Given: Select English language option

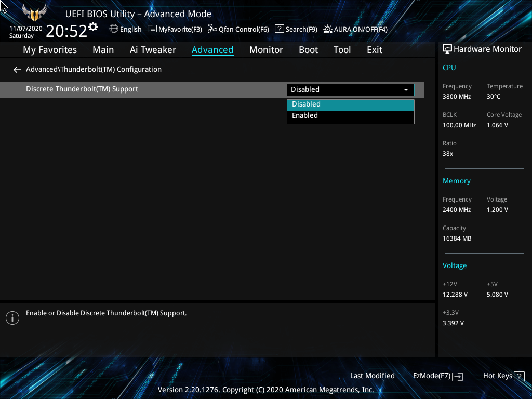Looking at the screenshot, I should click(x=130, y=29).
